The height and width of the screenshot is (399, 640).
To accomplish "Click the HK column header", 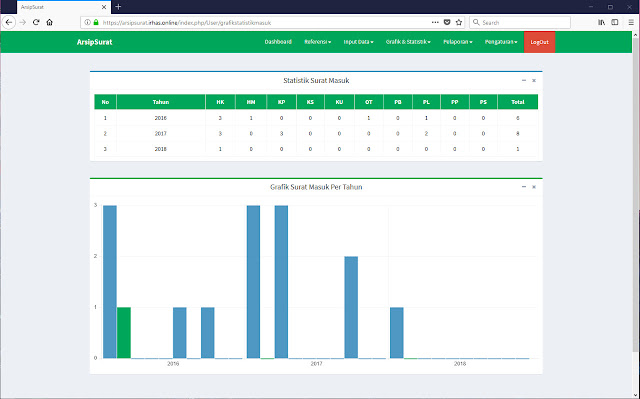I will pyautogui.click(x=220, y=102).
